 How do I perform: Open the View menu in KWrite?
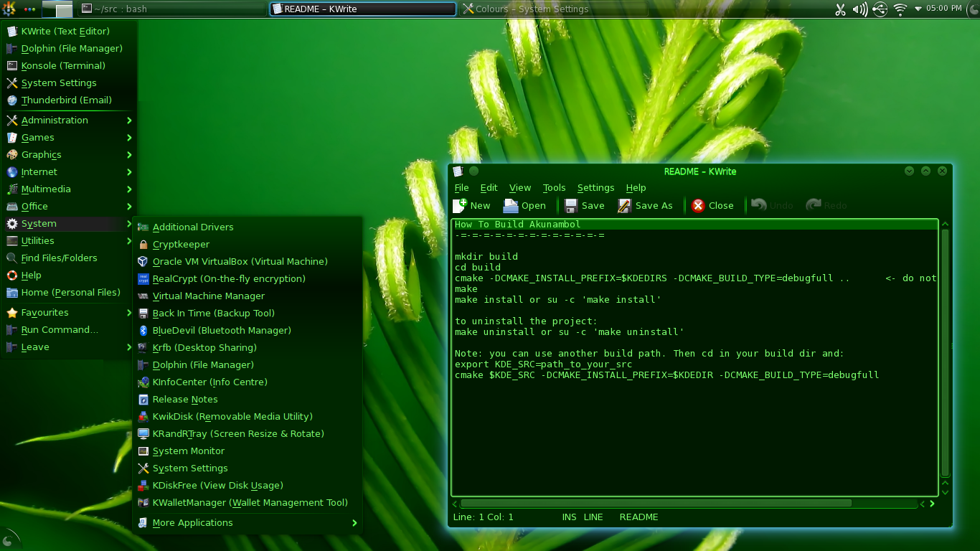(x=520, y=187)
